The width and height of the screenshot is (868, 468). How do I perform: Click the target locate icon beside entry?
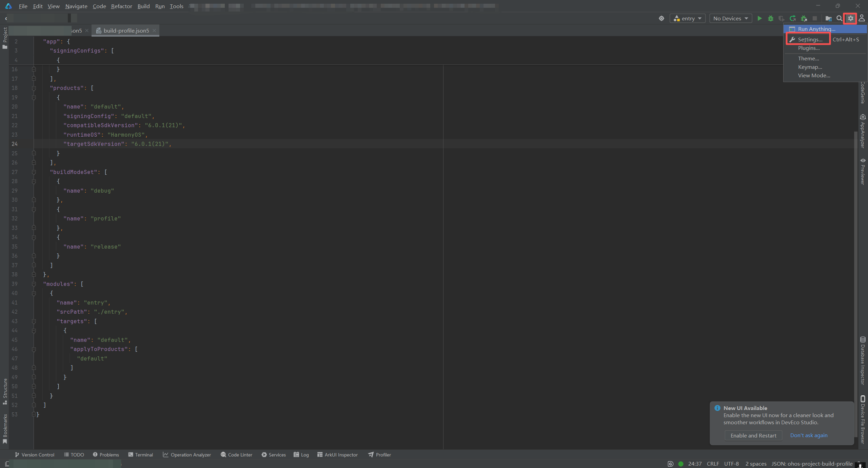coord(662,18)
